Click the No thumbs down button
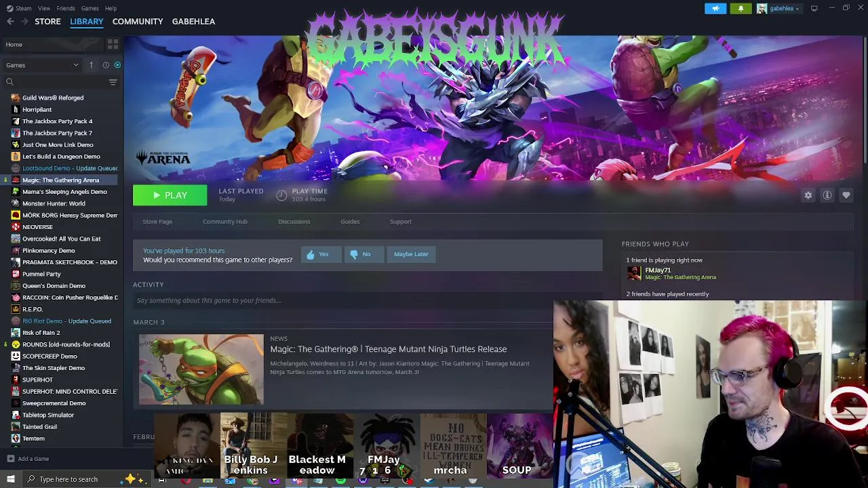The image size is (868, 488). (x=363, y=254)
